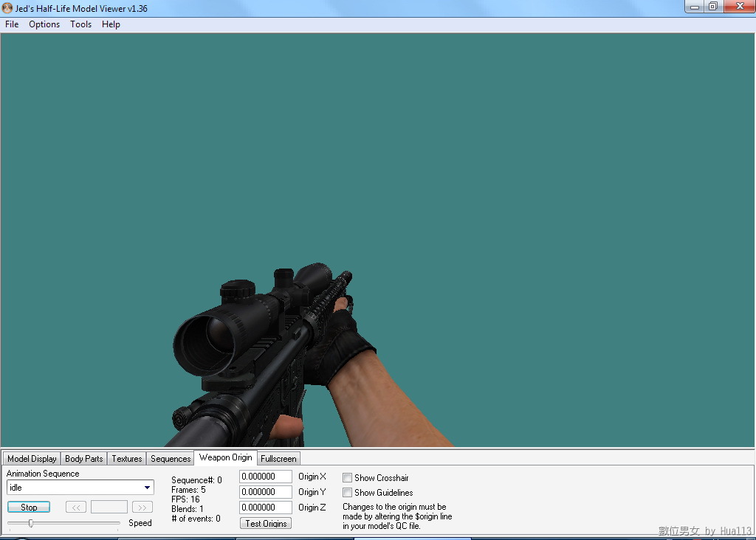Screen dimensions: 756x540
Task: Switch to the Model Display tab
Action: tap(32, 459)
